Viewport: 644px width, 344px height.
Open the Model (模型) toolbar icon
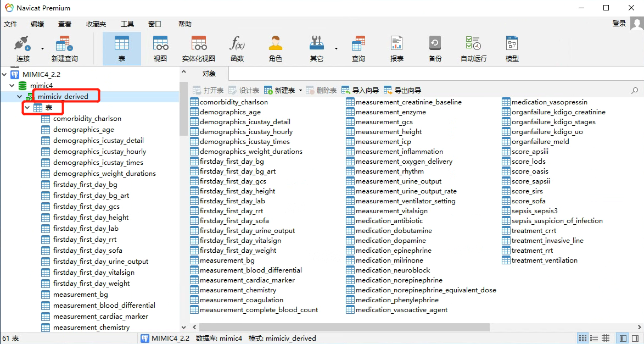pyautogui.click(x=512, y=48)
